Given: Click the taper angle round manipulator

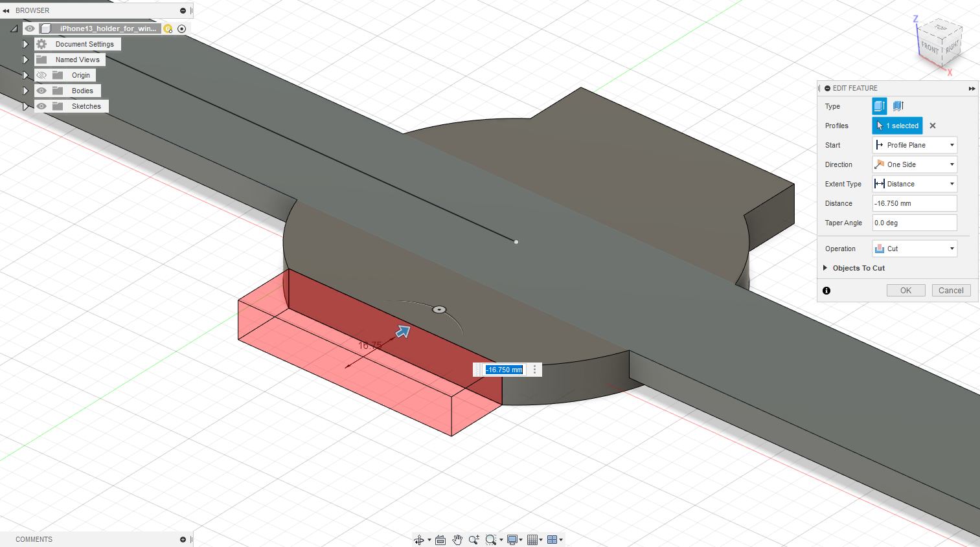Looking at the screenshot, I should click(x=439, y=309).
